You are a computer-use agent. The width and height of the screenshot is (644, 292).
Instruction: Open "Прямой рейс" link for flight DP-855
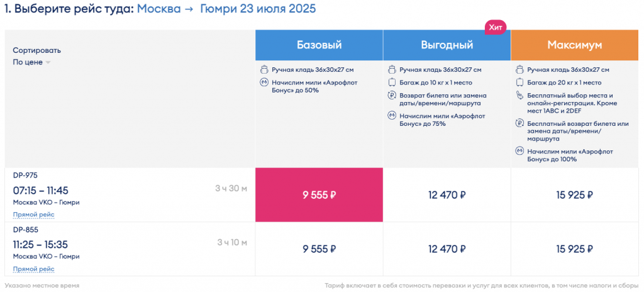(33, 269)
